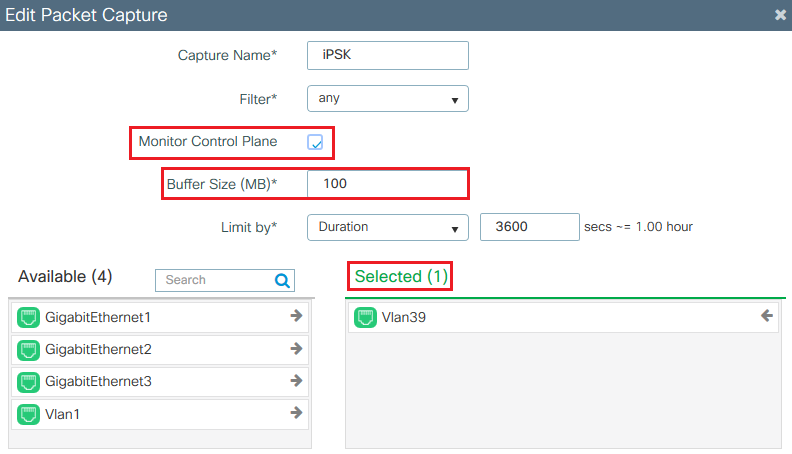Click the GigabitEthernet3 port icon

tap(29, 382)
